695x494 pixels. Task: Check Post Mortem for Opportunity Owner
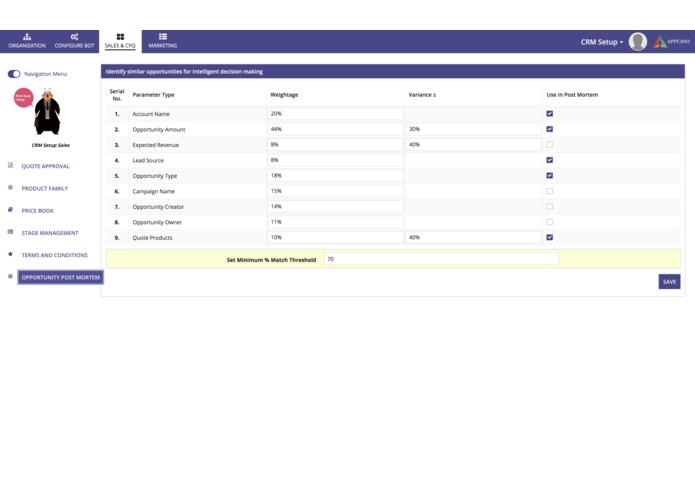pyautogui.click(x=550, y=222)
